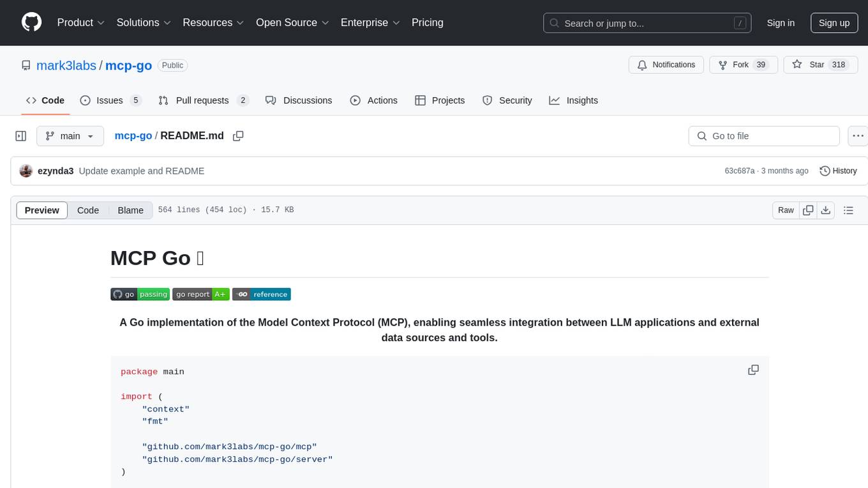The width and height of the screenshot is (868, 488).
Task: Click the repository icon beside mark3labs
Action: click(26, 65)
